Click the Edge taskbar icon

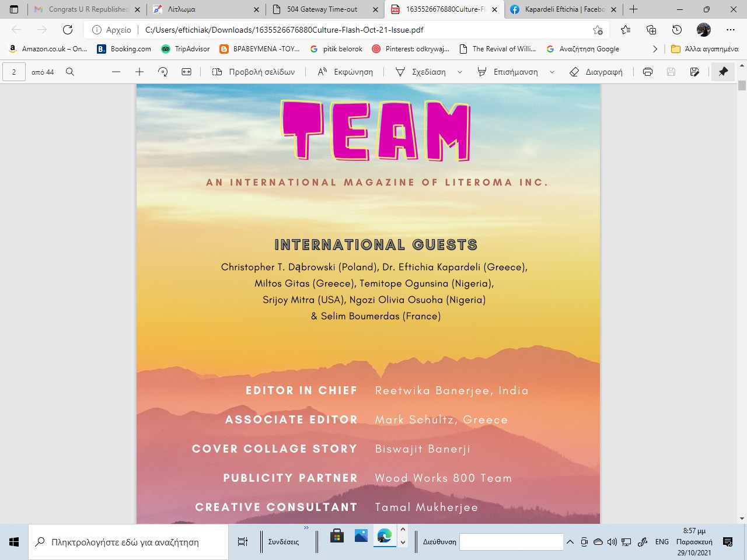point(385,535)
